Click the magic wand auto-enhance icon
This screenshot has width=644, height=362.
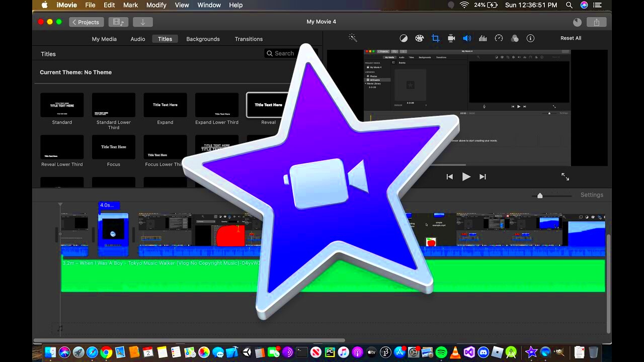353,38
